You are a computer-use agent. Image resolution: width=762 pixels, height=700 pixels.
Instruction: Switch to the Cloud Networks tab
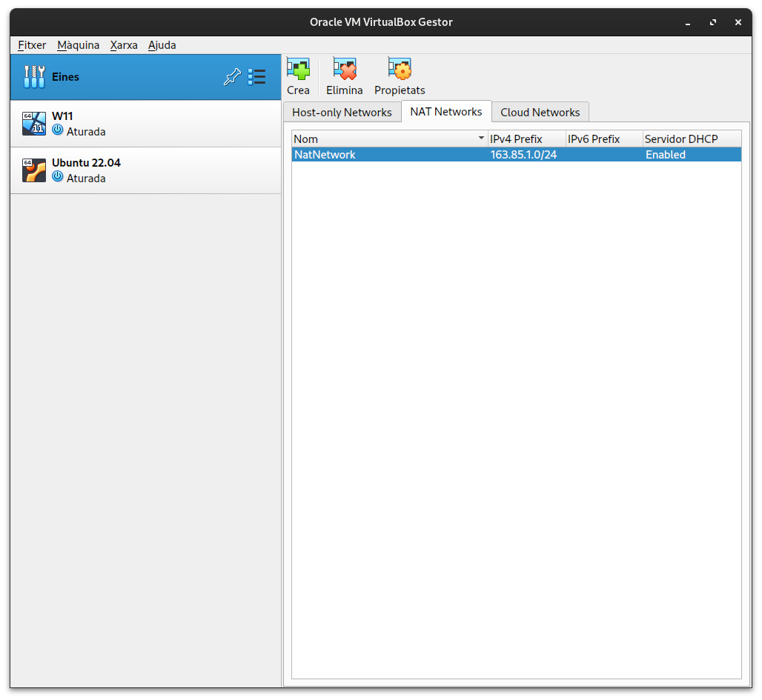click(x=540, y=113)
